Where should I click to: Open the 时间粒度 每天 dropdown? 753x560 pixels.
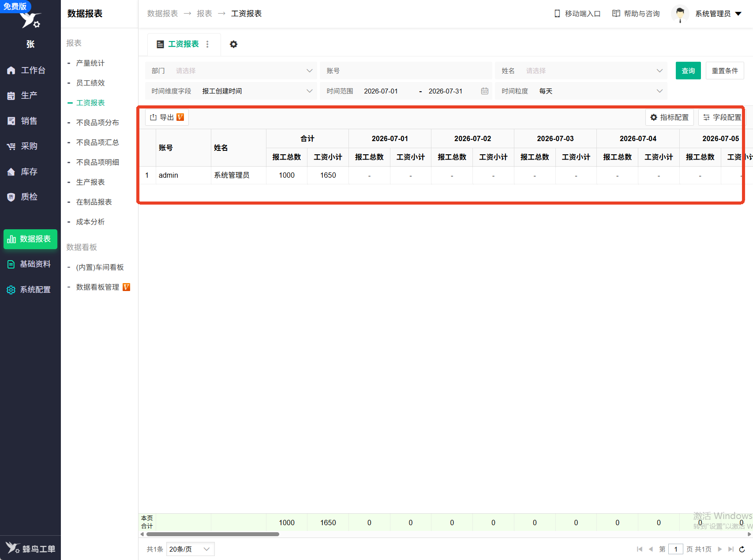pos(581,91)
